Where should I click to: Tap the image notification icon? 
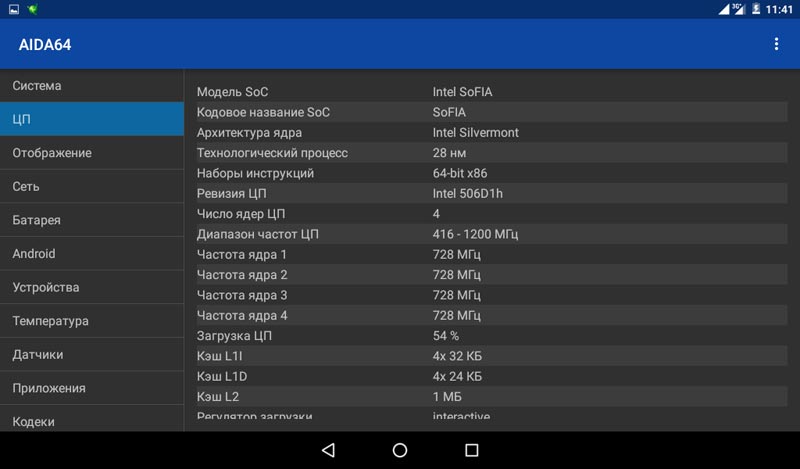pyautogui.click(x=13, y=9)
